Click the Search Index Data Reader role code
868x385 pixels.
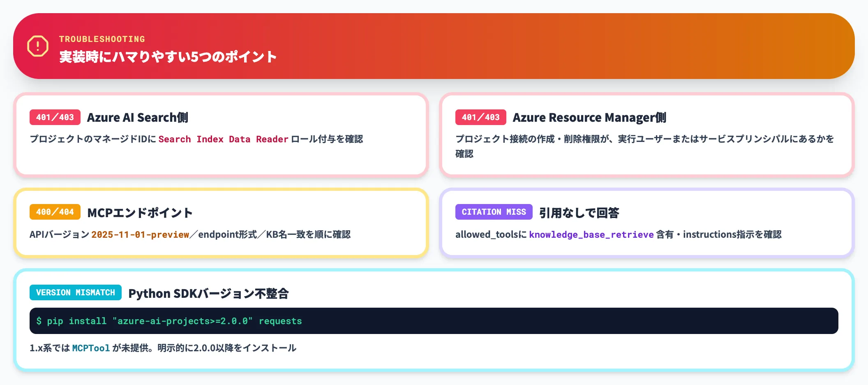pos(223,139)
